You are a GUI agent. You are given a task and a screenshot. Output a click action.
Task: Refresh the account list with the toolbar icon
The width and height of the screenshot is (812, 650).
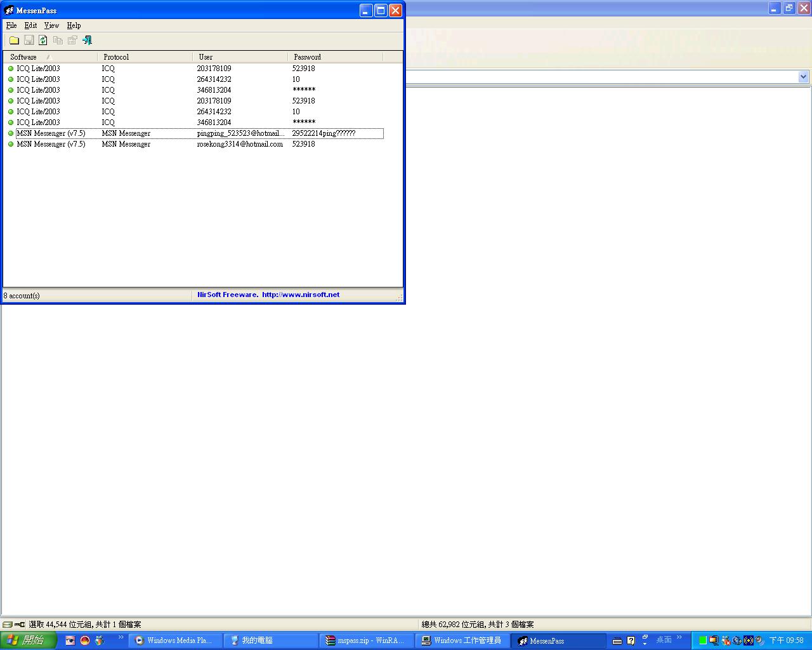(x=43, y=40)
